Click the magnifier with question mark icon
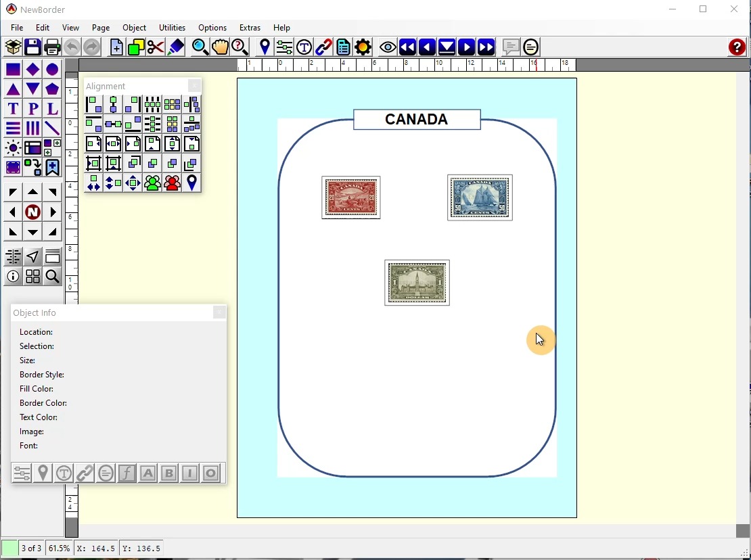The image size is (751, 560). point(240,47)
